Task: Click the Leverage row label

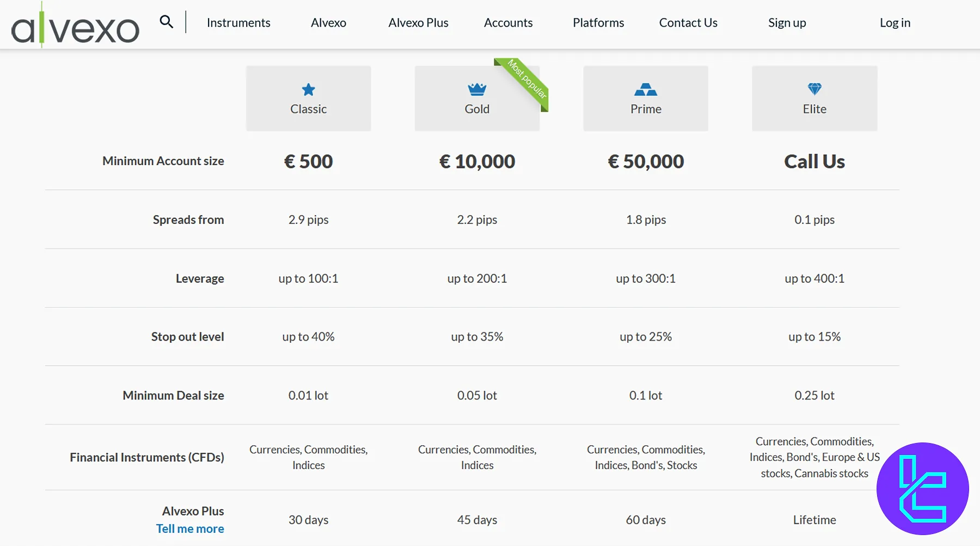Action: [x=200, y=278]
